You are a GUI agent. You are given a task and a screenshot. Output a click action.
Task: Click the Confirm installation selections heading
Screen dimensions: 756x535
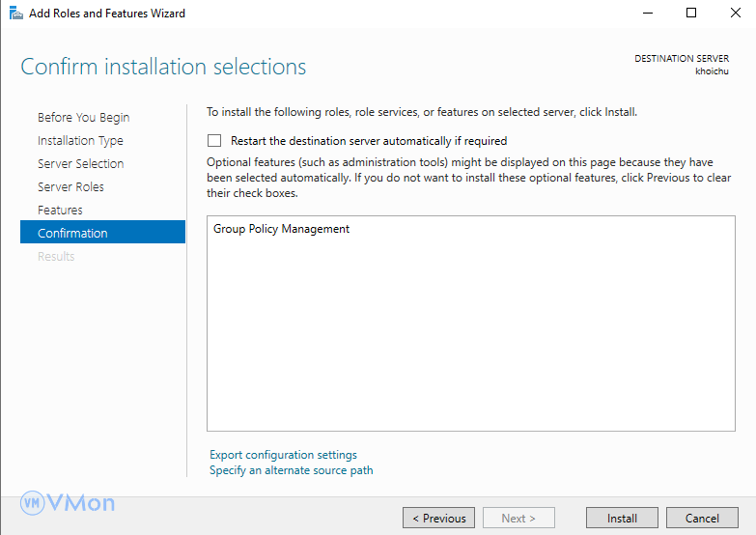tap(163, 68)
